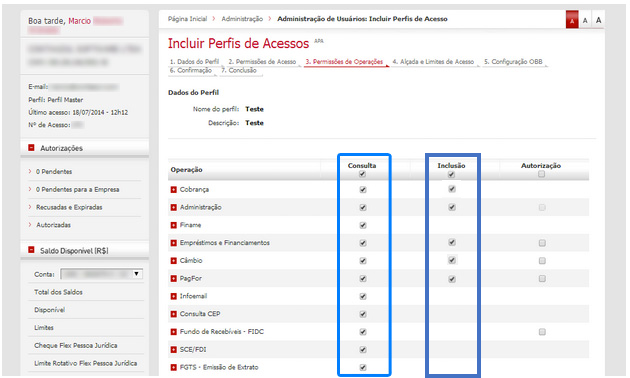Screen dimensions: 630x378
Task: Uncheck Inclusão for Câmbio
Action: [x=452, y=260]
